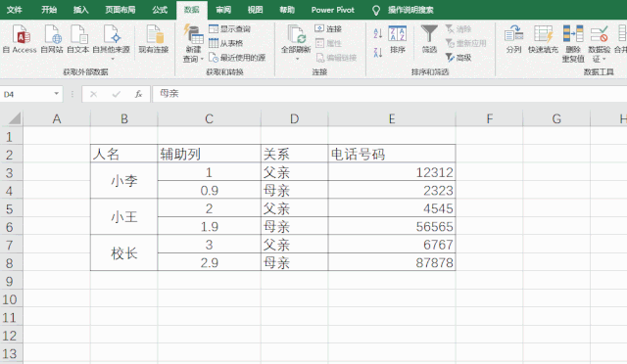Click the 现有连接 (Existing Connections) icon
The width and height of the screenshot is (627, 364).
[154, 39]
